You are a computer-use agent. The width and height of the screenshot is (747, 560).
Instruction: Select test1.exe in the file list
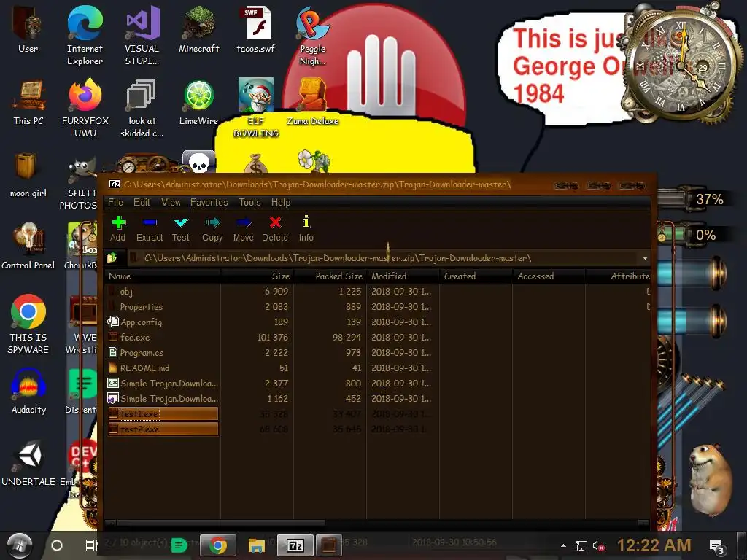click(162, 414)
